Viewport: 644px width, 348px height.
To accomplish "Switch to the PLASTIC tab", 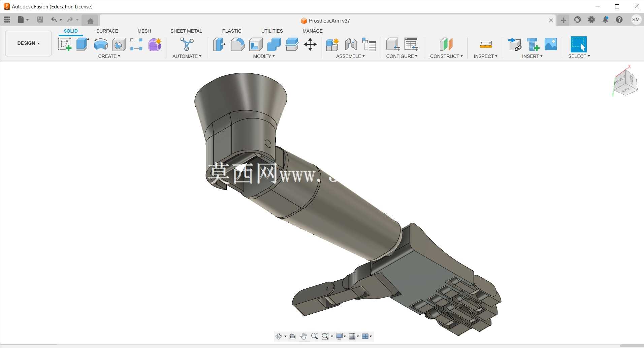I will (232, 31).
